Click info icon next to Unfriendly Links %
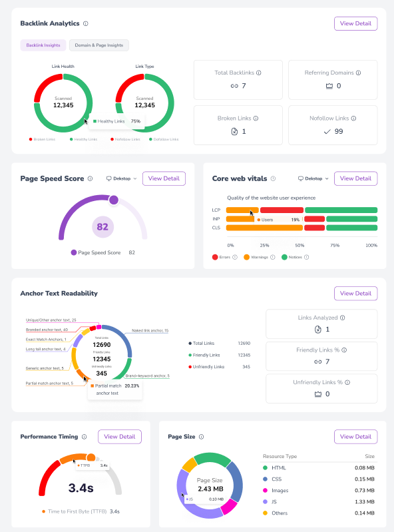Image resolution: width=394 pixels, height=532 pixels. tap(347, 382)
